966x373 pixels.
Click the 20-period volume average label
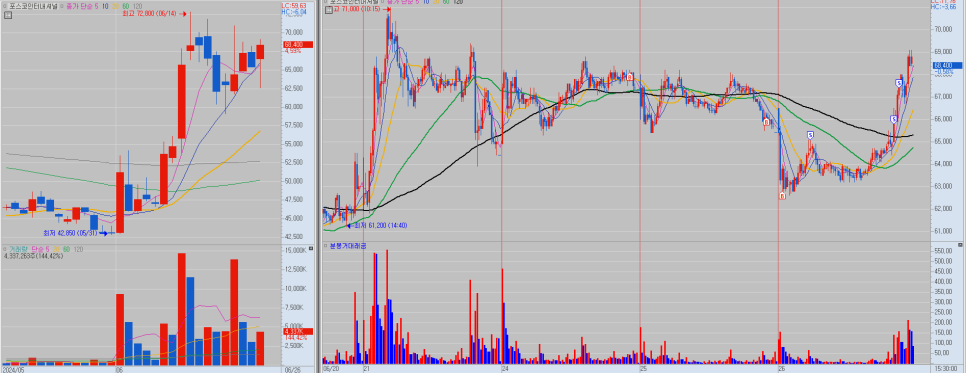(55, 249)
